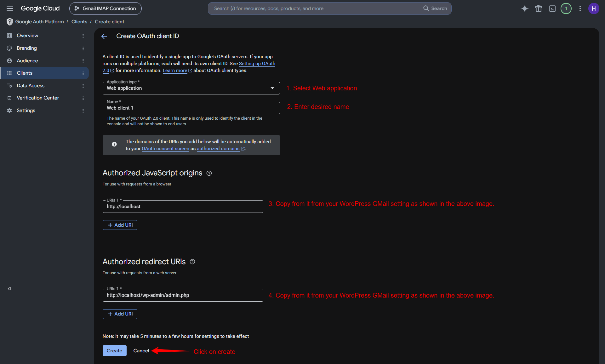Open the account avatar H
Viewport: 605px width, 364px height.
(x=594, y=9)
